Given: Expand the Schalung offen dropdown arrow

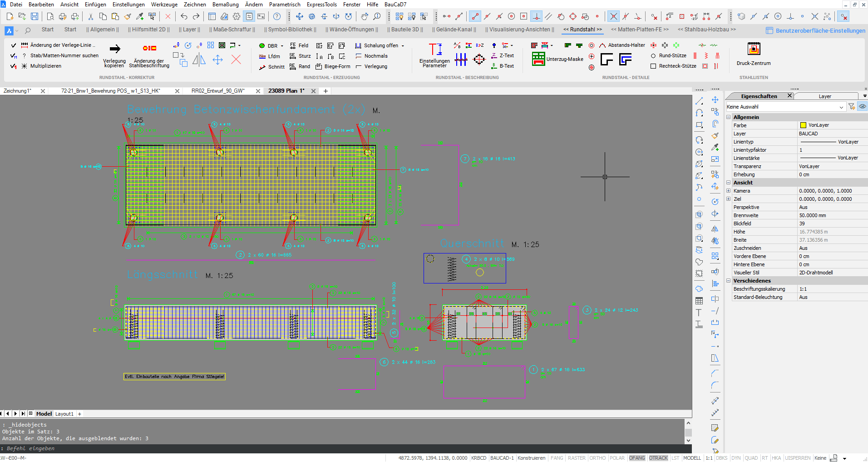Looking at the screenshot, I should point(403,46).
